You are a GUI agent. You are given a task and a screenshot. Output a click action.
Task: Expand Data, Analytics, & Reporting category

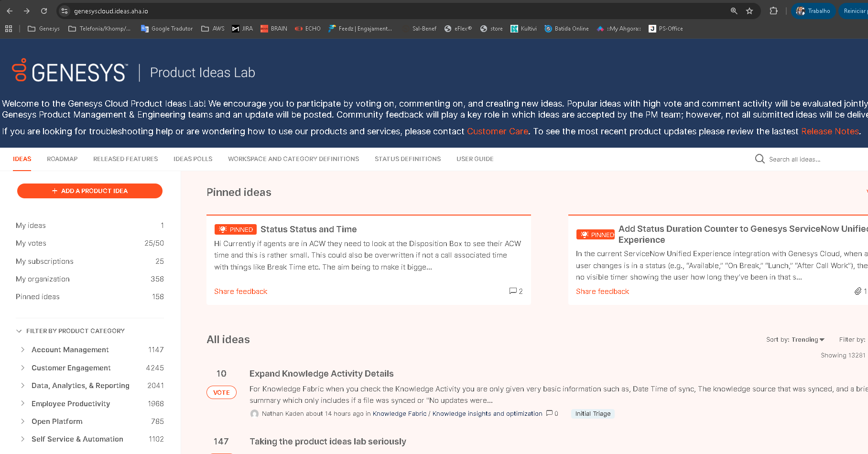click(22, 386)
